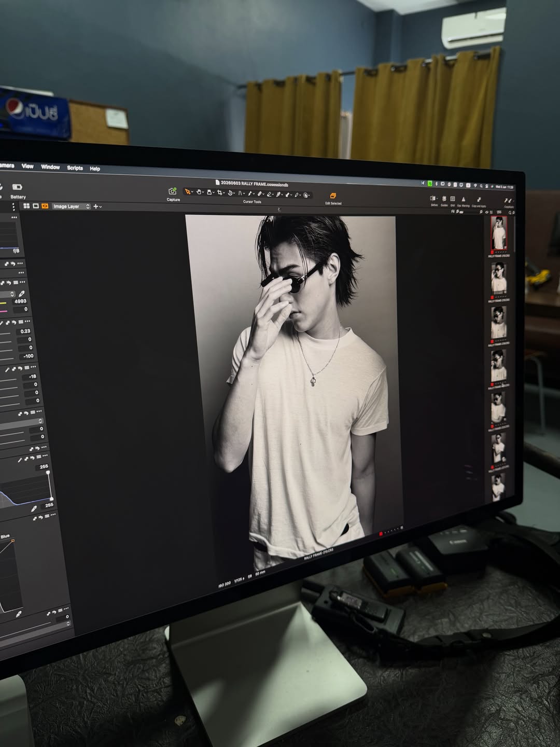Click Copy and Apply adjustments icon
This screenshot has width=560, height=747.
479,200
